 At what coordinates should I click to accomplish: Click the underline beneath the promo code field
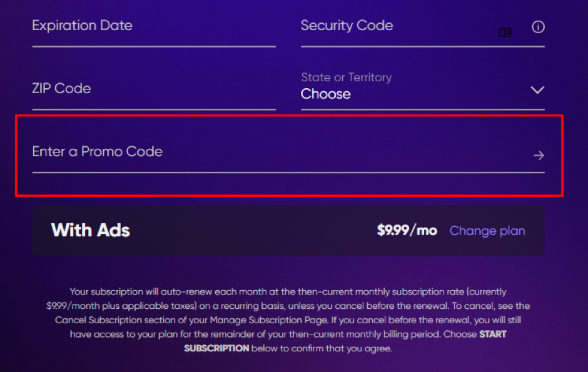[288, 172]
